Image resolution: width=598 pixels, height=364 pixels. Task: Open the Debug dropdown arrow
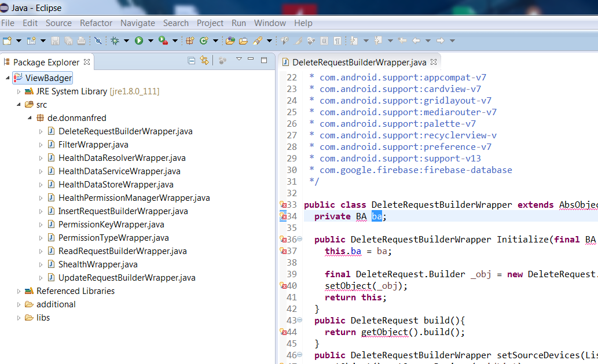coord(126,41)
